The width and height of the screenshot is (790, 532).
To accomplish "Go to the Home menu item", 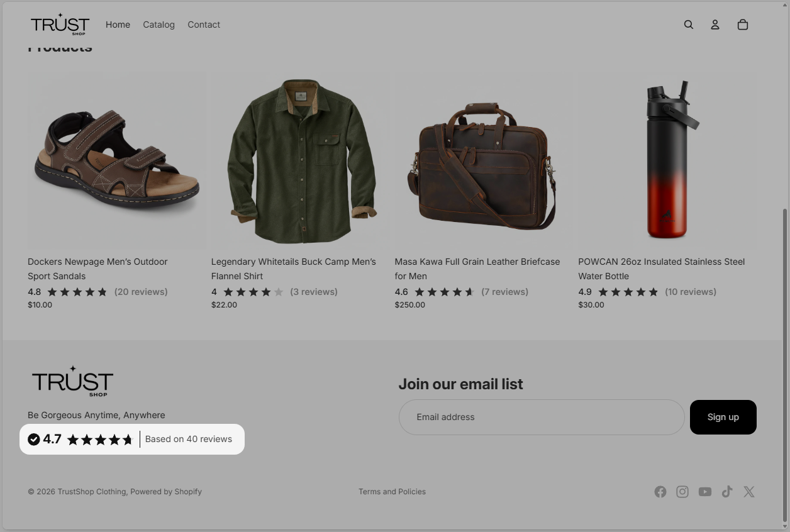I will [118, 25].
